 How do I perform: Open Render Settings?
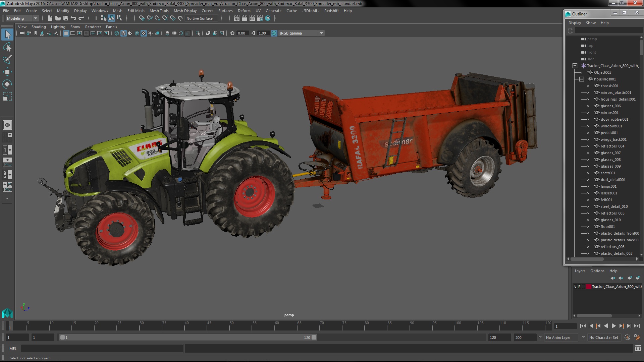[x=260, y=18]
